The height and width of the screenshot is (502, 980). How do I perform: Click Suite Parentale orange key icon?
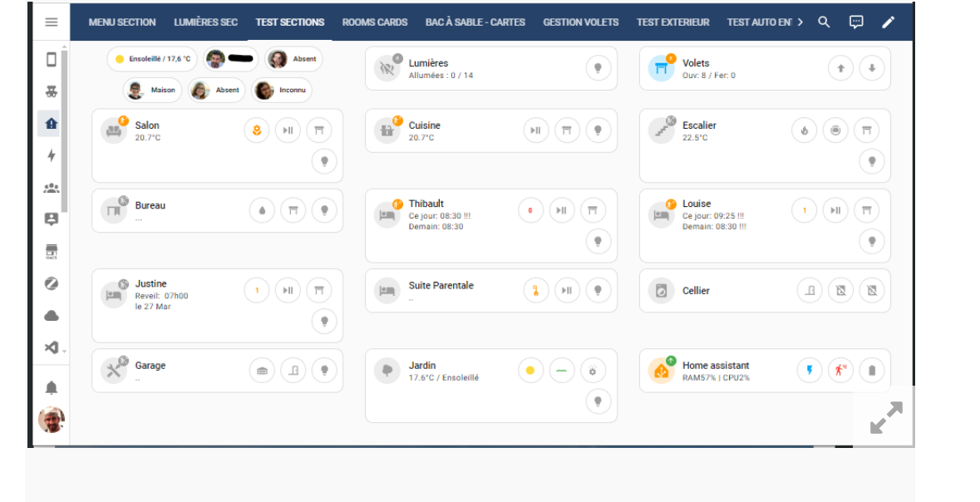click(535, 291)
